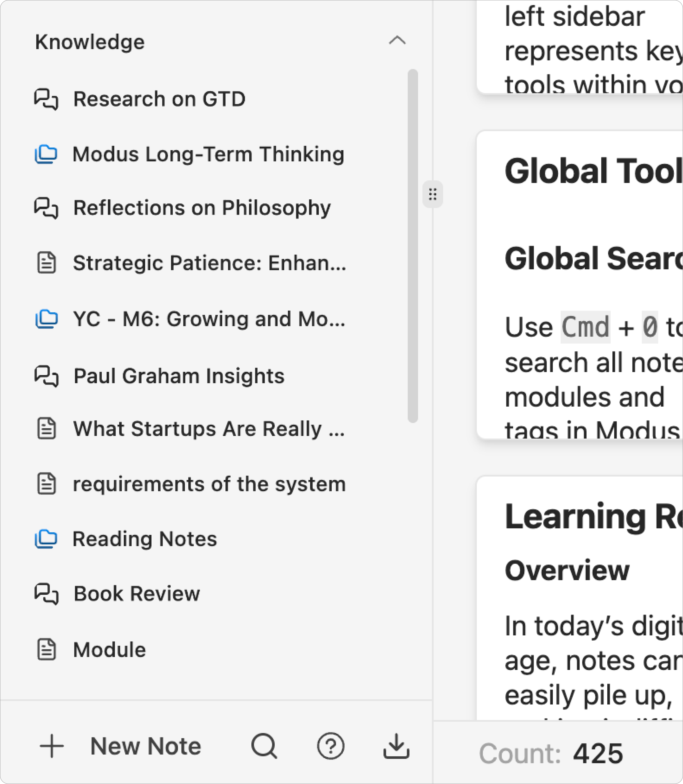Open help with the question mark icon
This screenshot has height=784, width=683.
point(330,746)
